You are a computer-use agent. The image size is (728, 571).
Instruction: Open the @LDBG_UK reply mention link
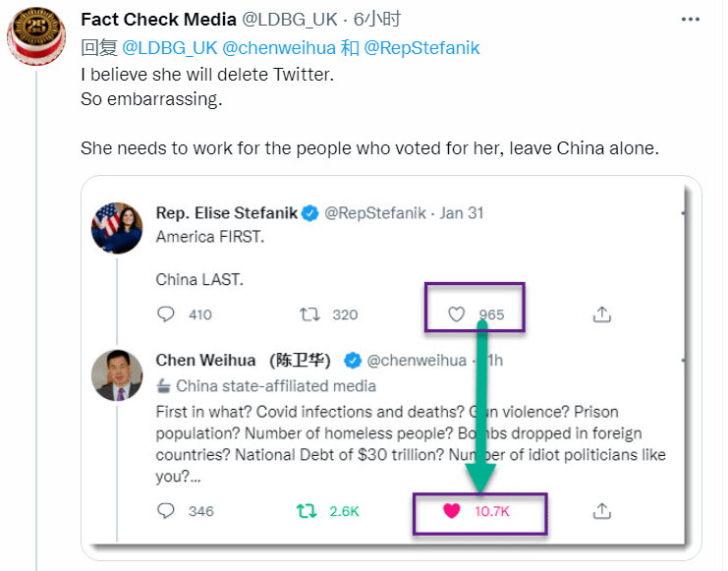pos(169,48)
